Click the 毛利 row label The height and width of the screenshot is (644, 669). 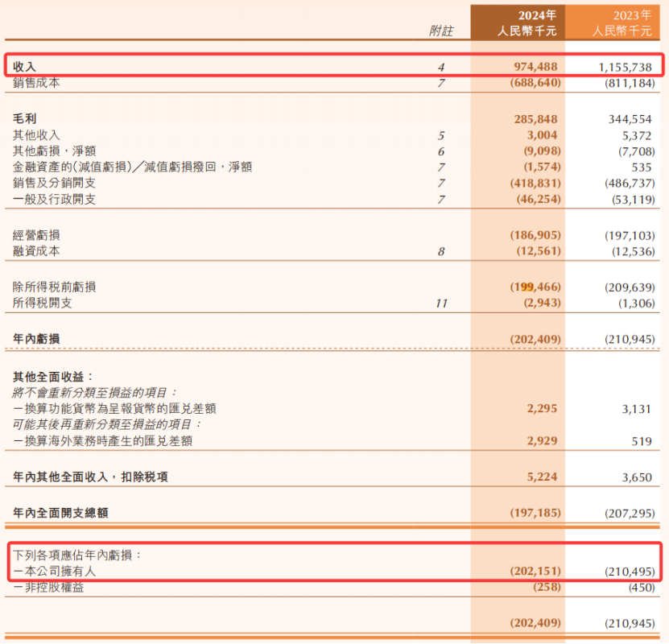point(25,119)
